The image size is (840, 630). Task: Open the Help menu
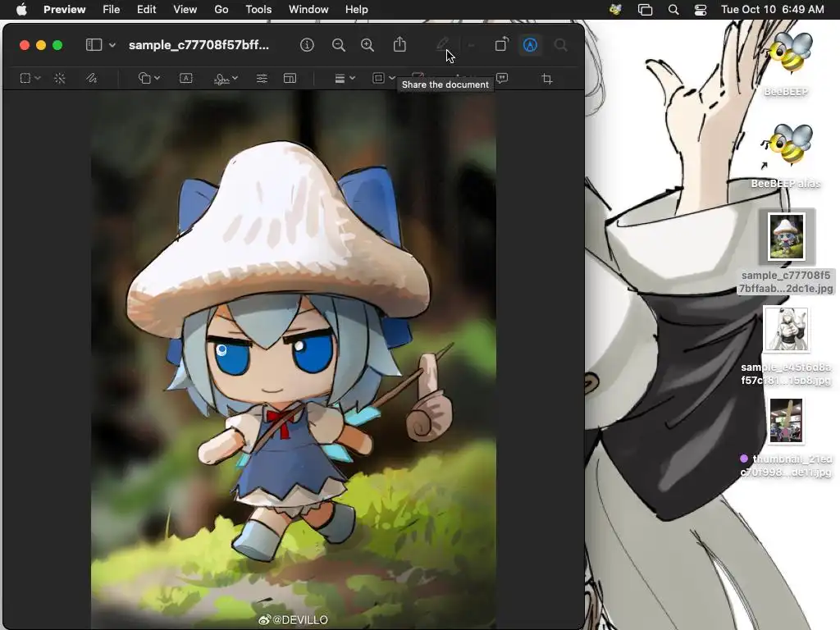(356, 9)
